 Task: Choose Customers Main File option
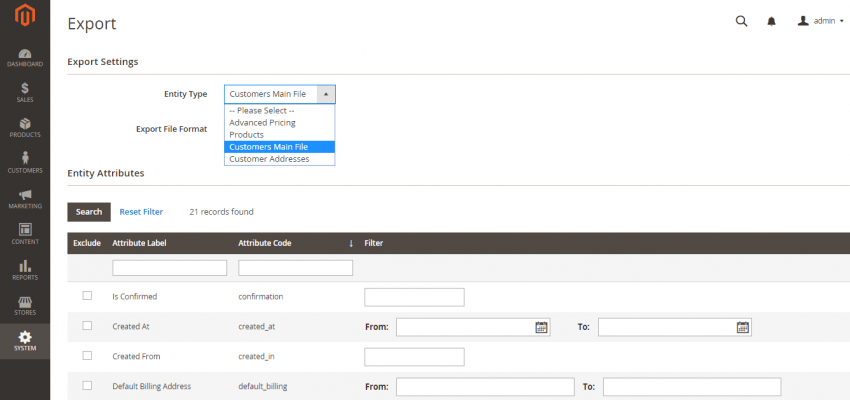pyautogui.click(x=279, y=147)
